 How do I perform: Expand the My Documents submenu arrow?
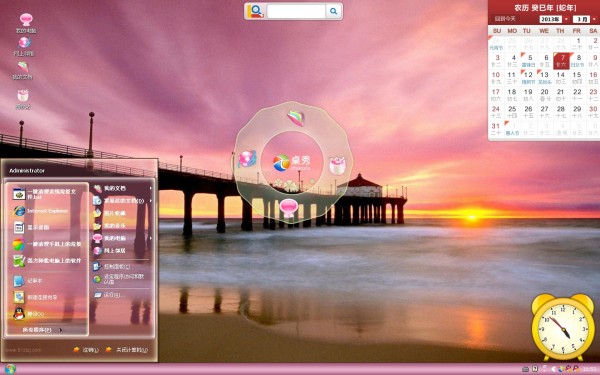(x=150, y=188)
